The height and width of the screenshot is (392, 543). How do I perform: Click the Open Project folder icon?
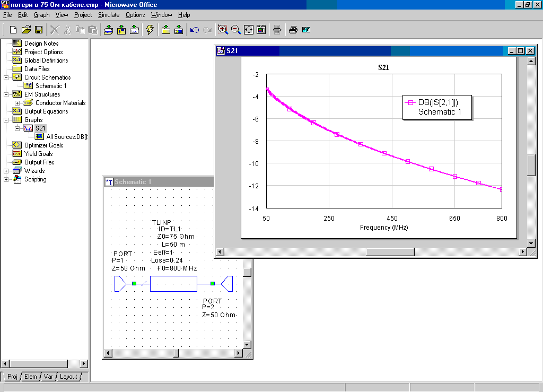coord(26,30)
